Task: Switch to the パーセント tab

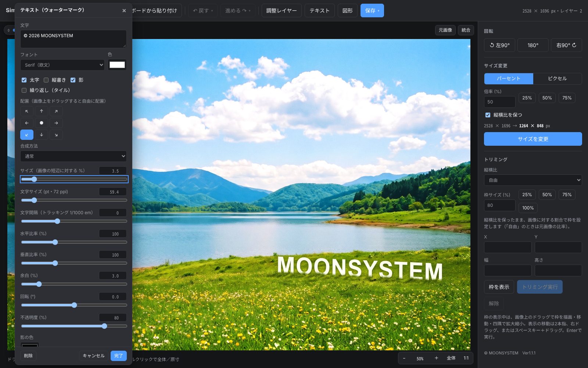Action: [x=509, y=79]
